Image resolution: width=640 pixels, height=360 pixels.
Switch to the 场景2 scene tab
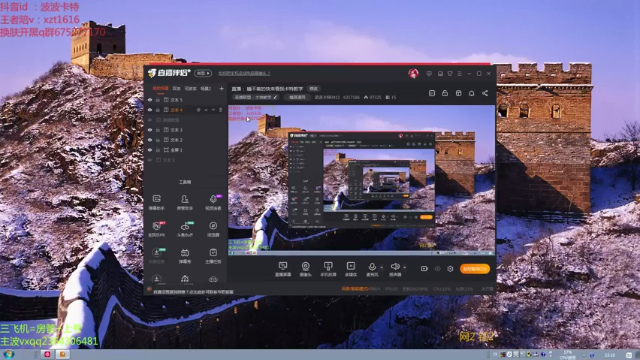tap(206, 88)
